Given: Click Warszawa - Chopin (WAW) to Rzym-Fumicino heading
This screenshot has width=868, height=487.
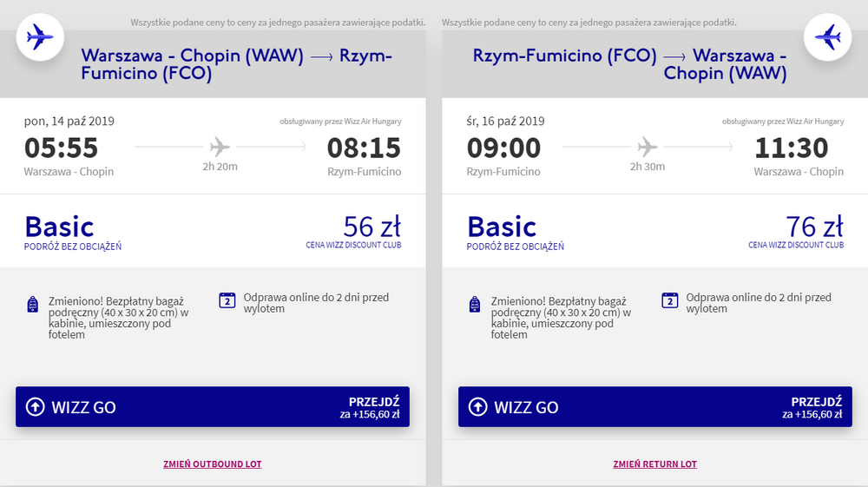Looking at the screenshot, I should click(236, 64).
